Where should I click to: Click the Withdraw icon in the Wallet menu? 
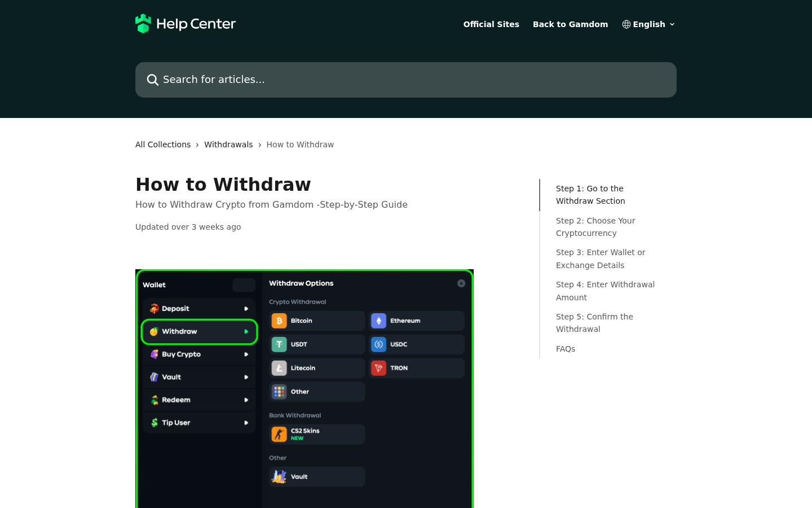[x=154, y=331]
